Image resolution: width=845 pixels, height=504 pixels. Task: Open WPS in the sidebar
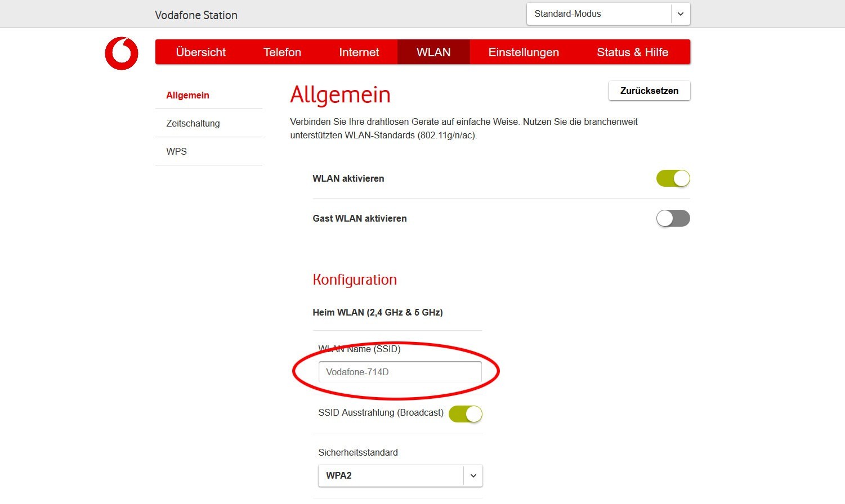(x=176, y=151)
